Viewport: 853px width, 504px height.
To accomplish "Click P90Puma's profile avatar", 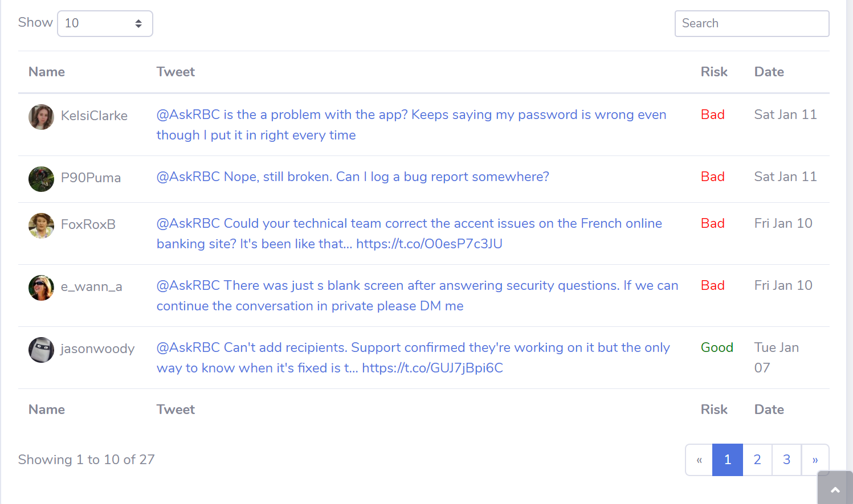I will click(41, 179).
